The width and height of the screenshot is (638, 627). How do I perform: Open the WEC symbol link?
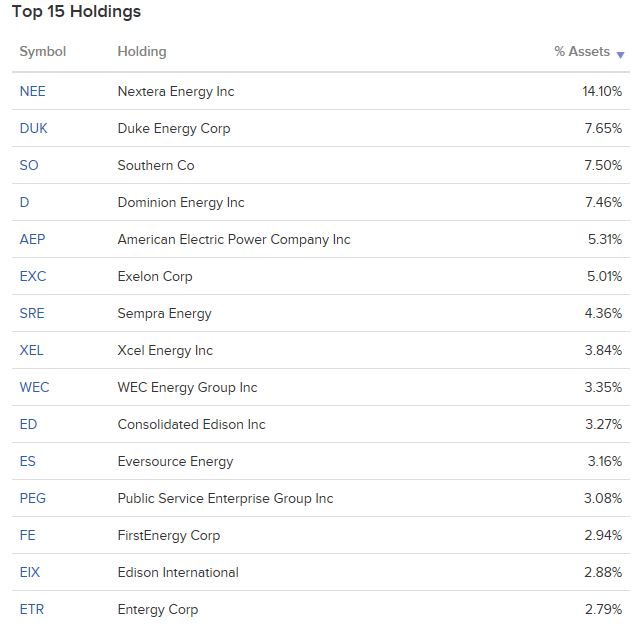tap(34, 387)
